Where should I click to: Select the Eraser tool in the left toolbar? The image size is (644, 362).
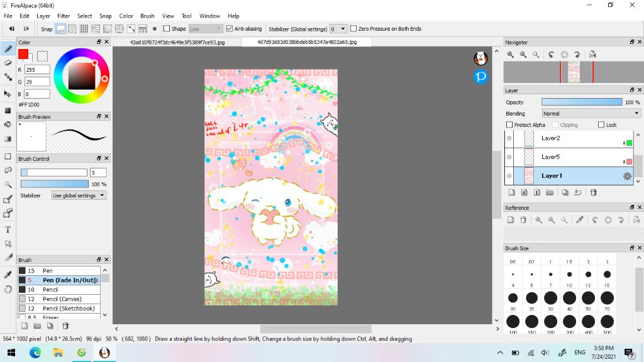coord(8,63)
